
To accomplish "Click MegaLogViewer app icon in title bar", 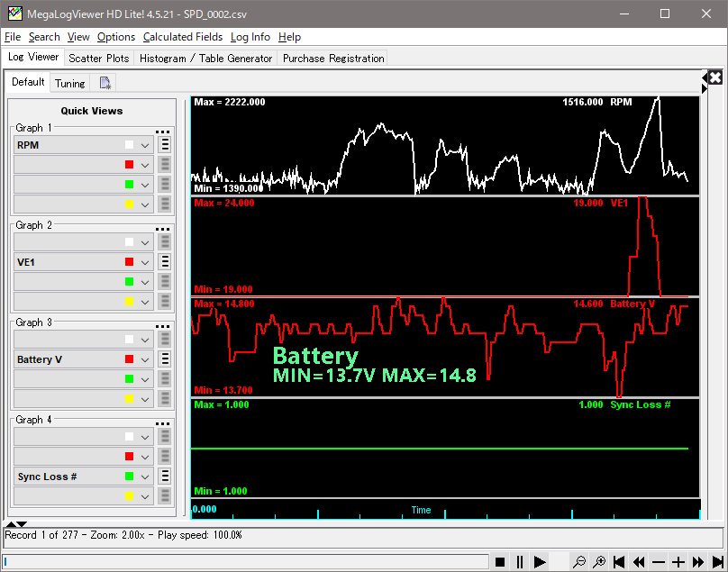I will 14,14.
